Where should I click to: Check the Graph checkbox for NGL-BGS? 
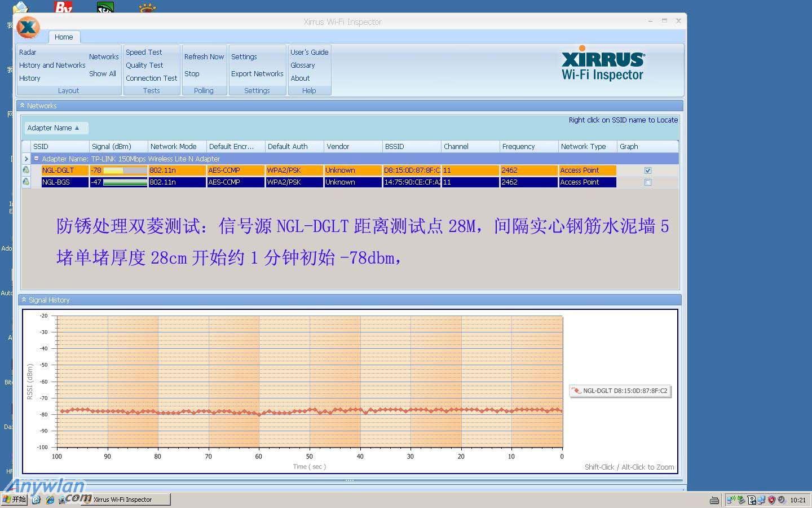click(x=648, y=182)
